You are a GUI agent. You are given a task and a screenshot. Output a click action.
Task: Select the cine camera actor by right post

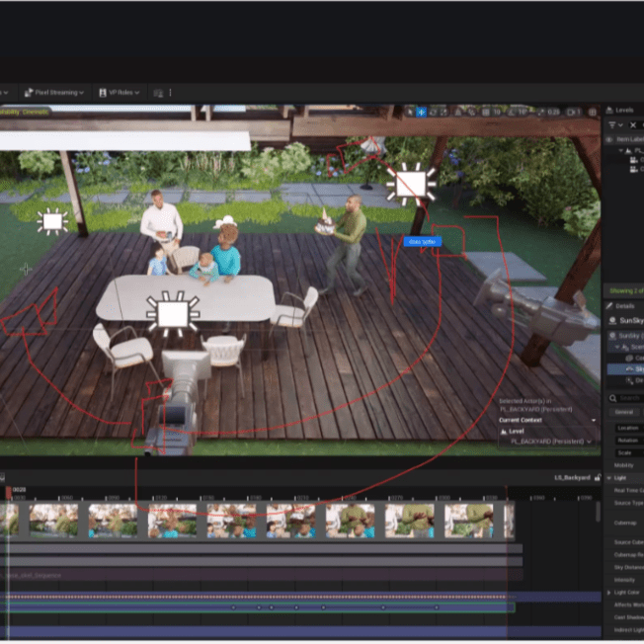pos(538,310)
